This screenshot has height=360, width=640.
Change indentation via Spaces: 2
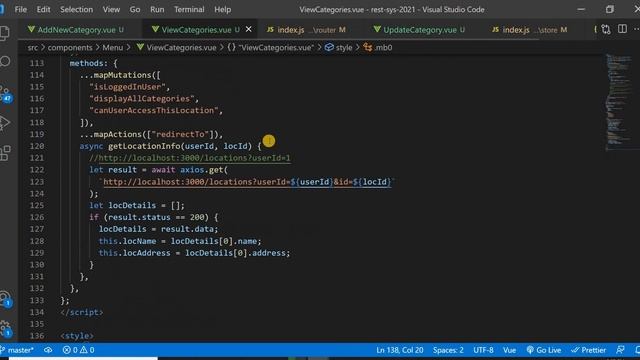(x=448, y=350)
